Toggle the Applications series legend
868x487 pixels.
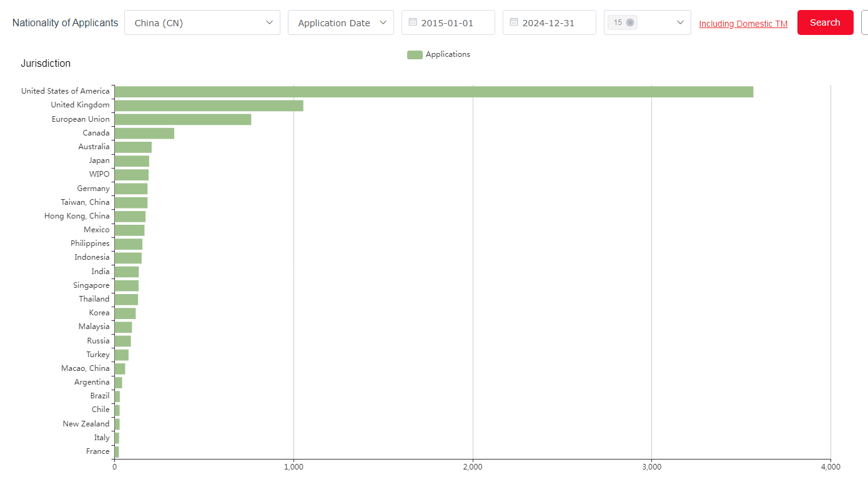pyautogui.click(x=448, y=54)
